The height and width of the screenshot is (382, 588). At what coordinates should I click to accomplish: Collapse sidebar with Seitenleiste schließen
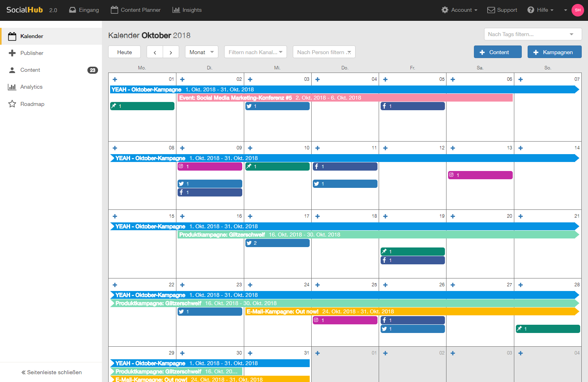pyautogui.click(x=51, y=372)
